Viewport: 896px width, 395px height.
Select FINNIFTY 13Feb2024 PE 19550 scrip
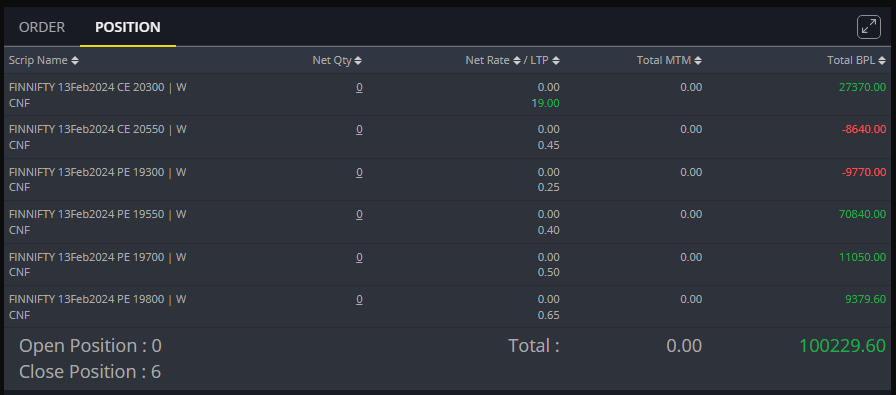tap(98, 214)
